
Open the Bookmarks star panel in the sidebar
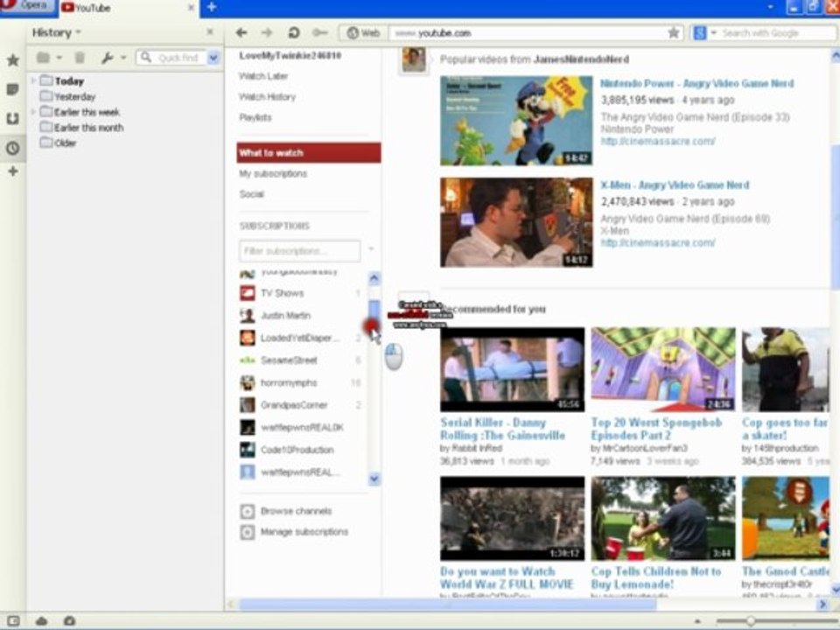coord(13,60)
